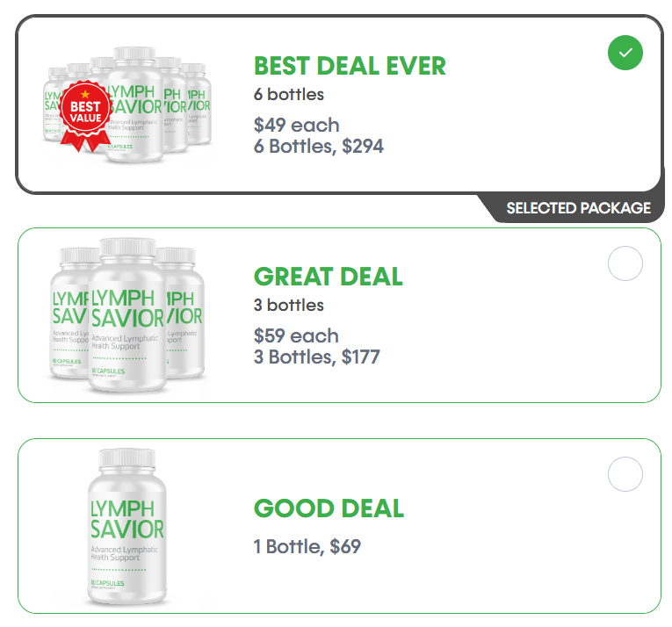Click the '$59 each' price line
This screenshot has width=672, height=627.
tap(296, 335)
